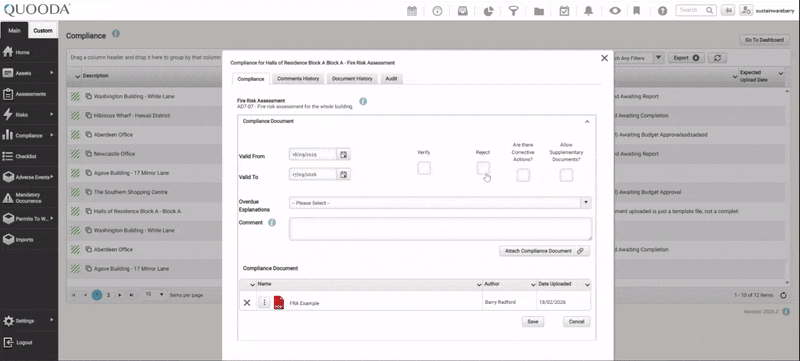The image size is (800, 361).
Task: Open Date Uploaded column menu arrow
Action: [587, 284]
